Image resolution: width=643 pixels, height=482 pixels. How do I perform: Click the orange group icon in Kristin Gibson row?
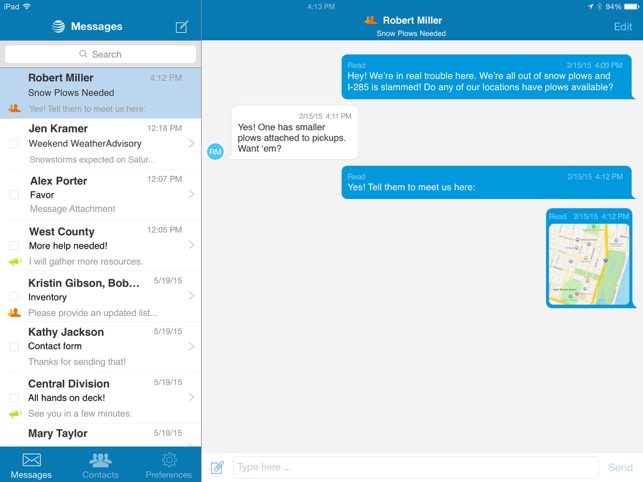point(14,313)
